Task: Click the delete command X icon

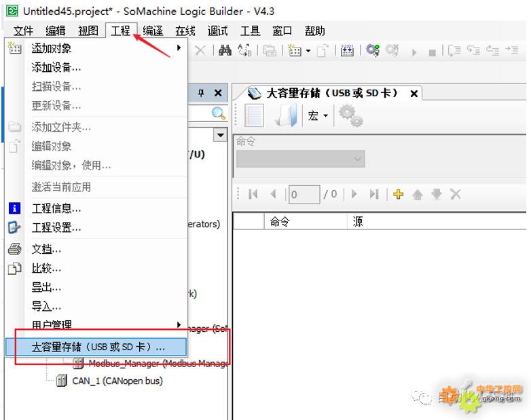Action: (456, 194)
